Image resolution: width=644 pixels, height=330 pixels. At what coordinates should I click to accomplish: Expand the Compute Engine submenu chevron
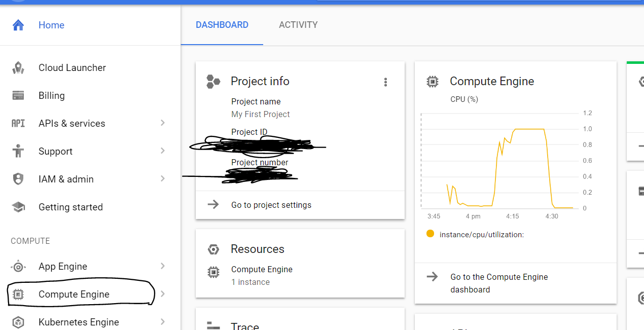click(x=163, y=294)
